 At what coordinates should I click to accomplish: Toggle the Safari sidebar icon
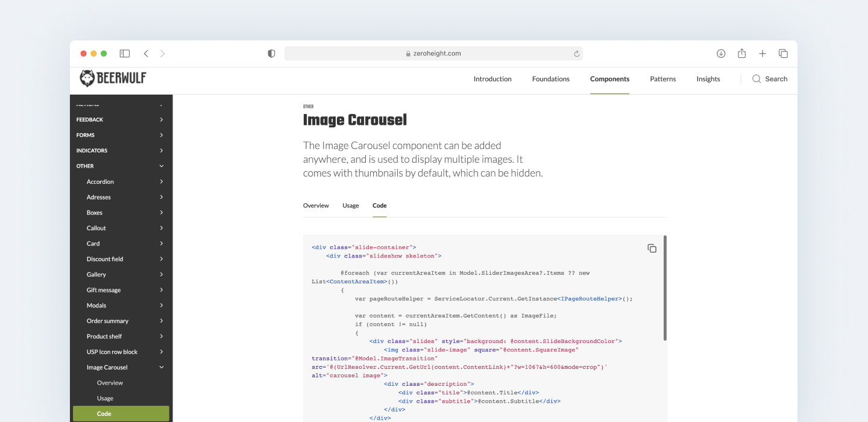(125, 53)
